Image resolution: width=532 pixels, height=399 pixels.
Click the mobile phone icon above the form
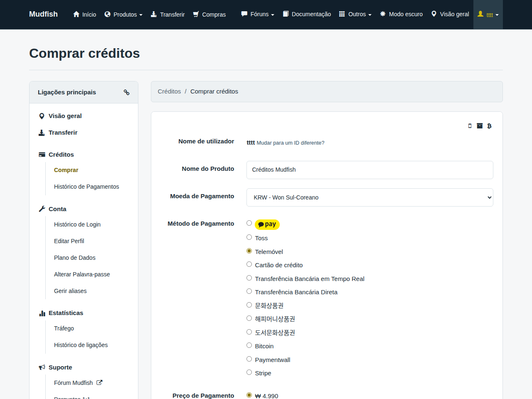(x=470, y=126)
